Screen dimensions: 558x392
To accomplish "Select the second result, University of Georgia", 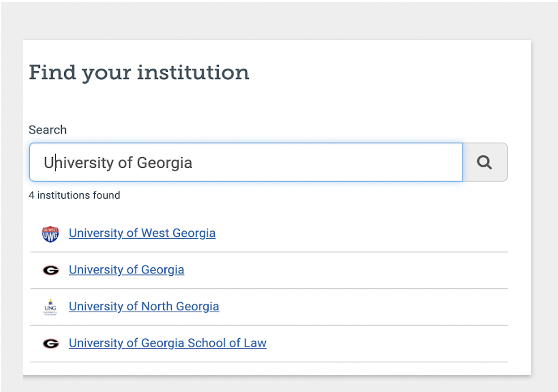I will pos(126,270).
